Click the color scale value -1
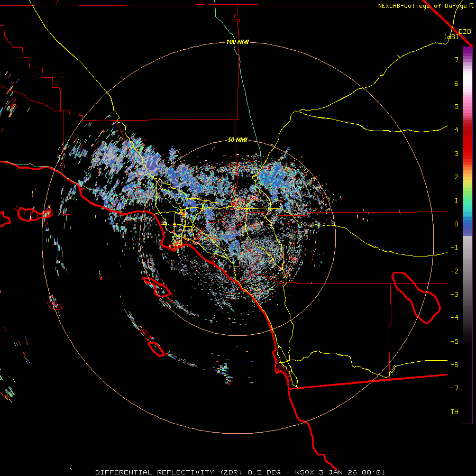 tap(454, 248)
